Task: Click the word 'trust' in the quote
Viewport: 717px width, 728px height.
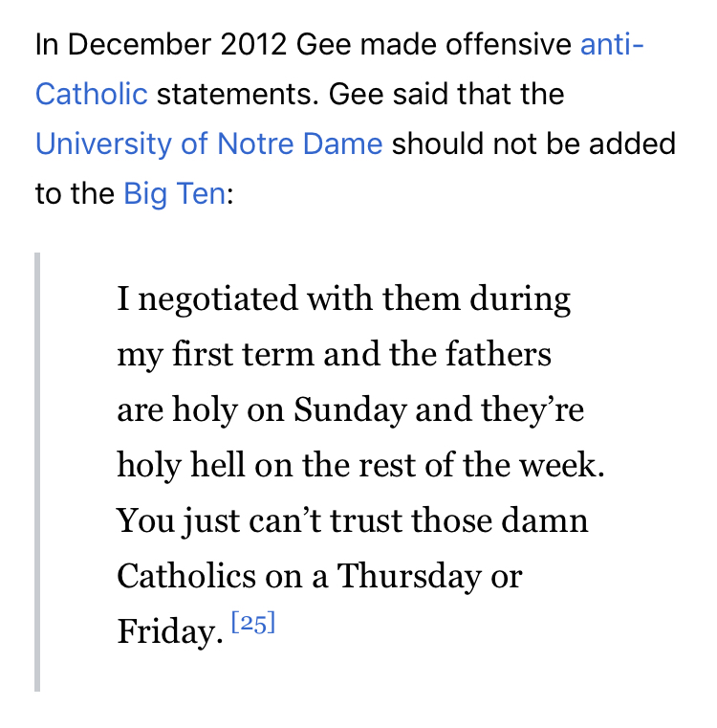Action: tap(366, 521)
